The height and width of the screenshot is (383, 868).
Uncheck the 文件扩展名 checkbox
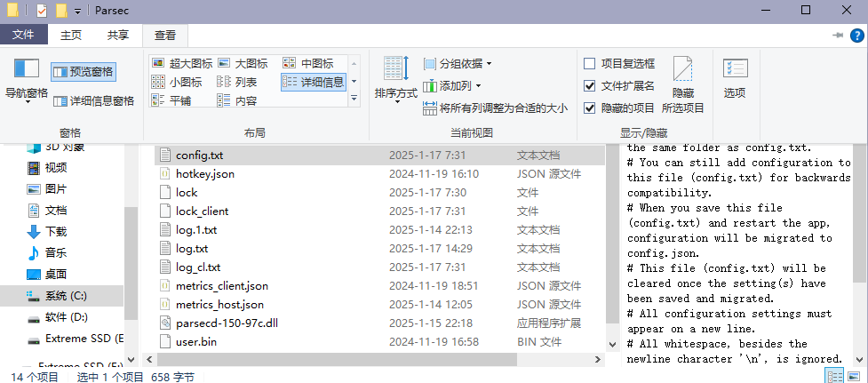(590, 86)
